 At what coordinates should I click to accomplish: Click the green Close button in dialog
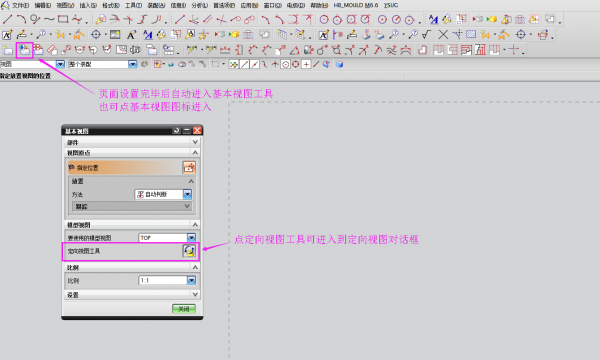click(x=184, y=309)
